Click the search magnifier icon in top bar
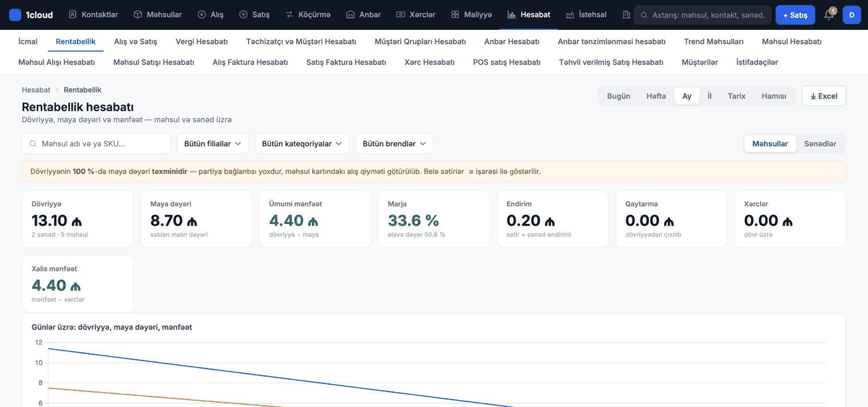868x407 pixels. [x=644, y=15]
